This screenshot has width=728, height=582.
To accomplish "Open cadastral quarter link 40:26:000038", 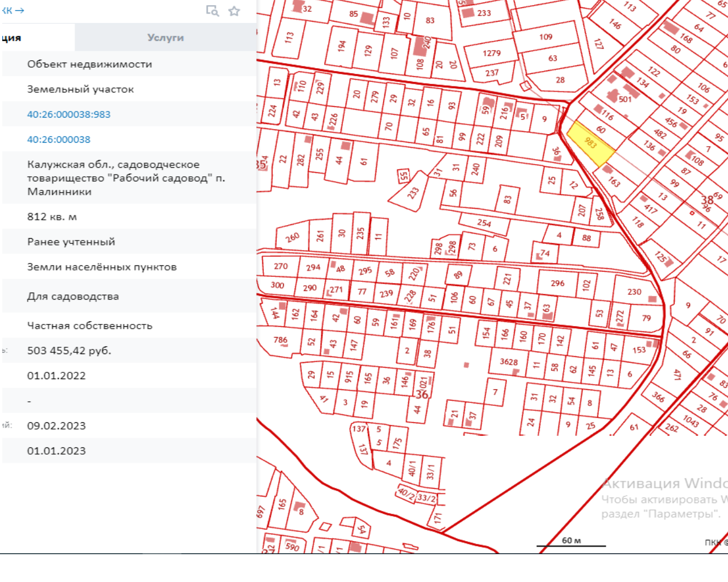I will point(59,139).
